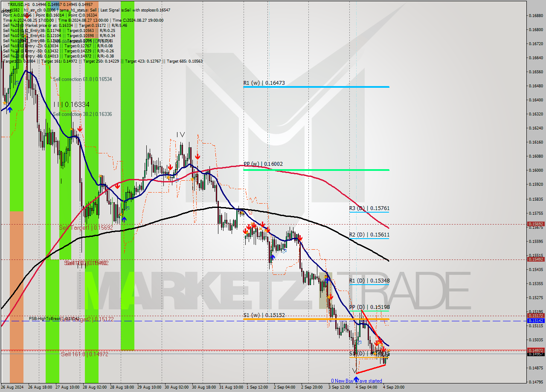Click the 0.16880 price axis value
This screenshot has height=392, width=546.
(536, 15)
